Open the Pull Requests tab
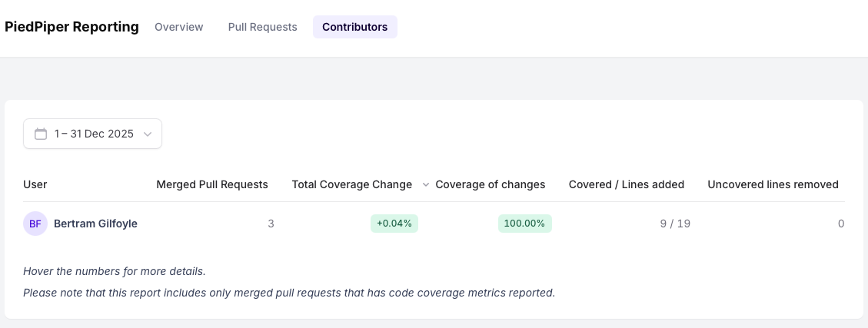 coord(262,27)
